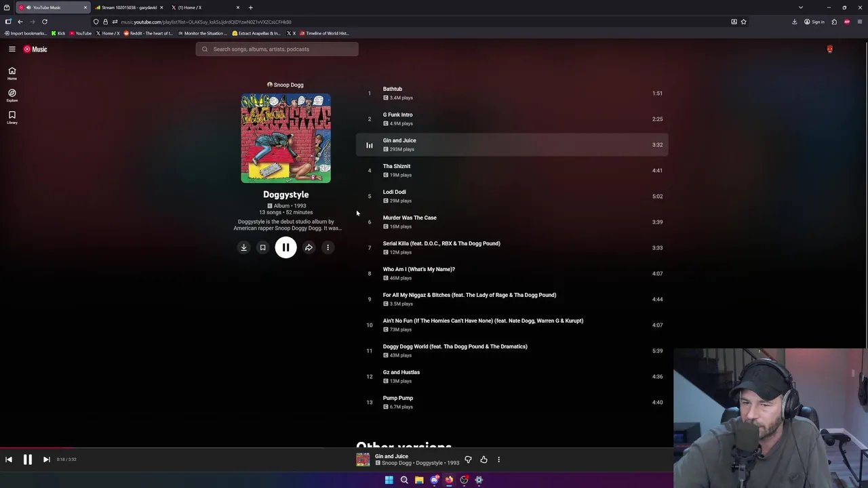Viewport: 868px width, 488px height.
Task: Open Timeline of World History bookmark
Action: (x=324, y=33)
